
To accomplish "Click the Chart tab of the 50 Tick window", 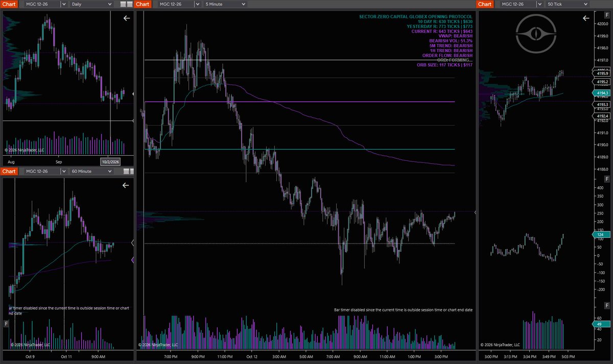I will (485, 4).
